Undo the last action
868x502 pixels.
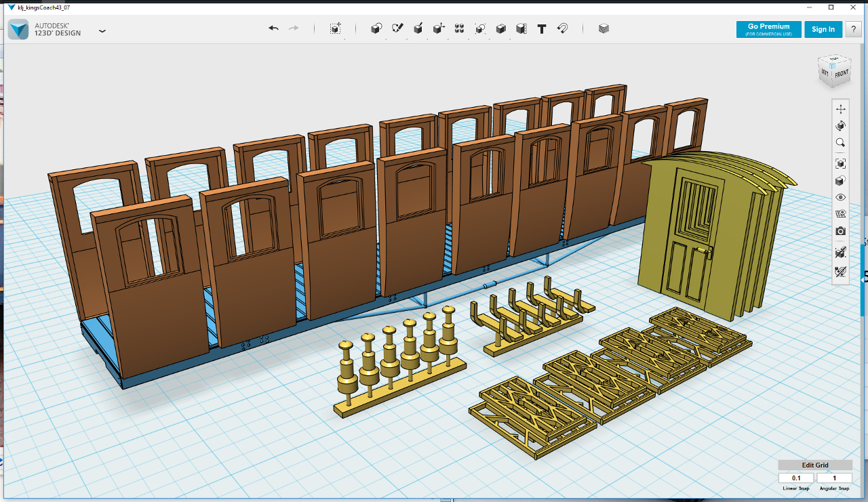(273, 28)
